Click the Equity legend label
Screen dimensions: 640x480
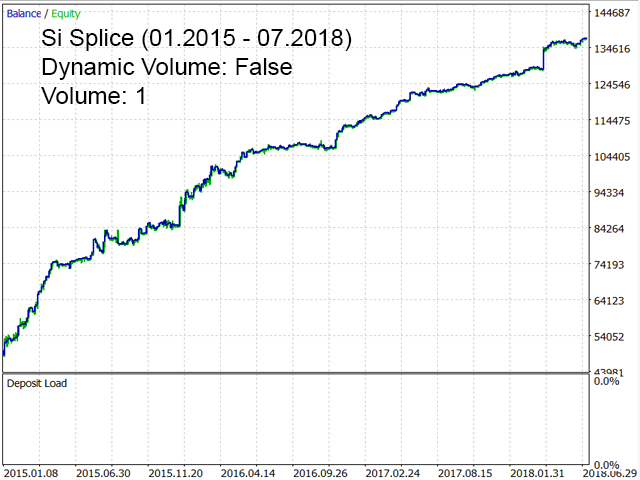tap(67, 14)
